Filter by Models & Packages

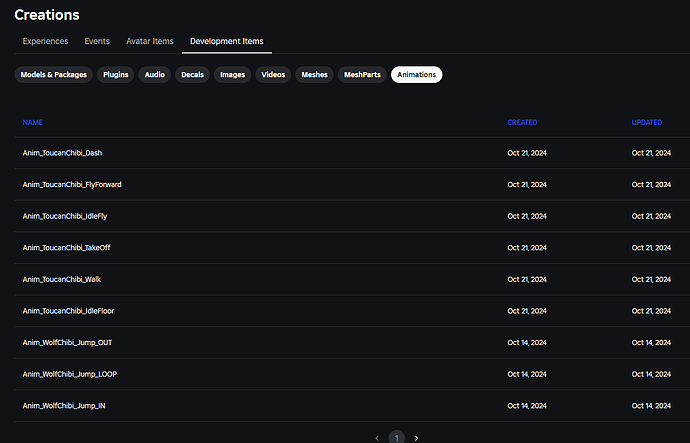point(54,75)
